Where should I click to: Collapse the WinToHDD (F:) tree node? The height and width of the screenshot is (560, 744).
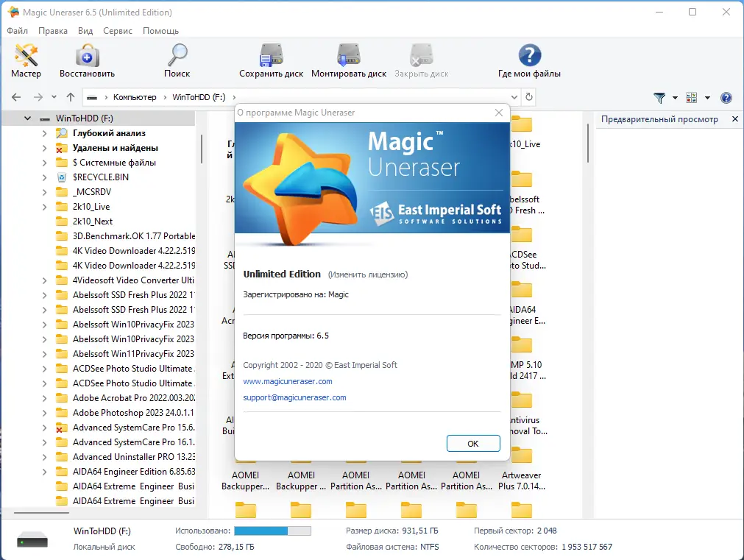[27, 118]
